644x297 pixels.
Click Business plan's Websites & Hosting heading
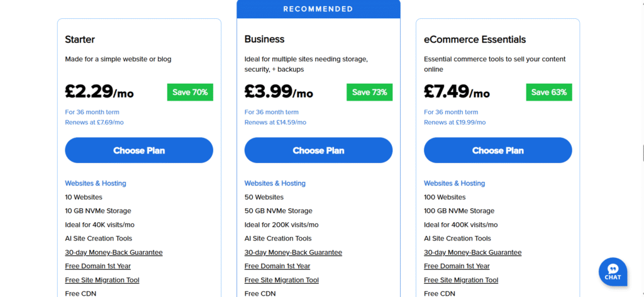pyautogui.click(x=275, y=183)
